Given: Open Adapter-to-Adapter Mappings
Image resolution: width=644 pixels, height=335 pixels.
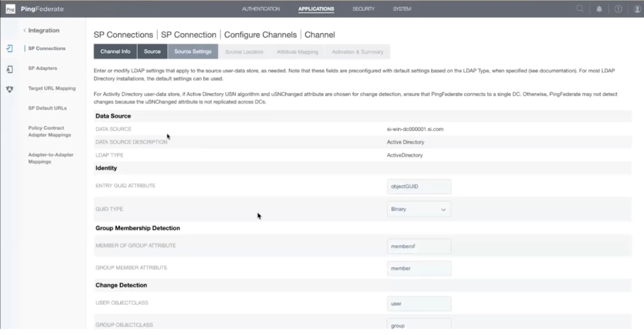Looking at the screenshot, I should (51, 158).
